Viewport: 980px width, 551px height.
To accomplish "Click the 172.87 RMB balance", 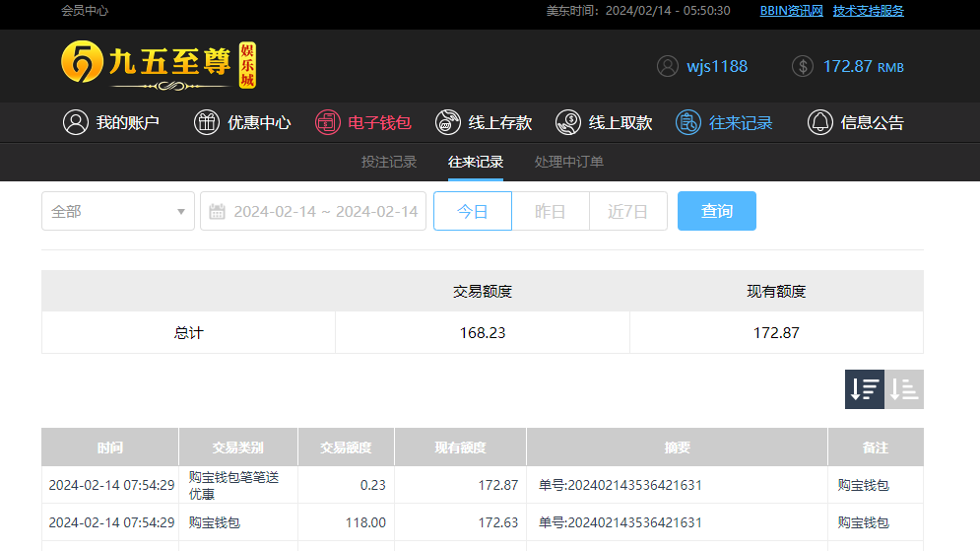I will coord(863,66).
